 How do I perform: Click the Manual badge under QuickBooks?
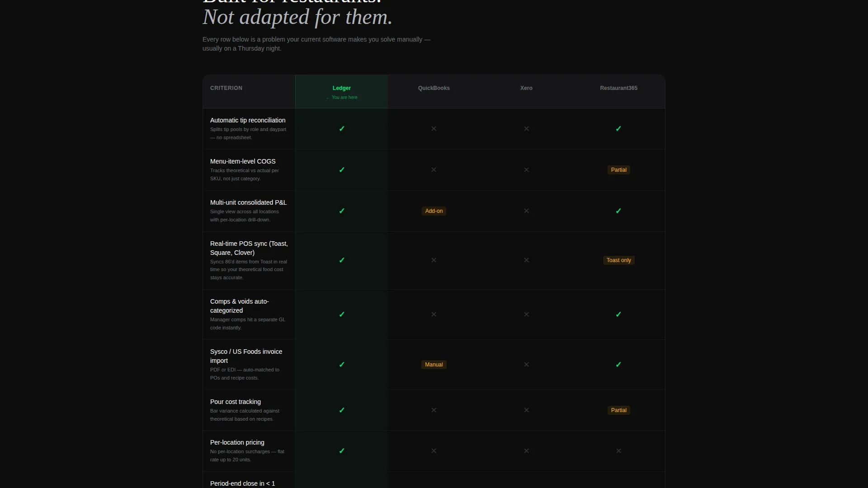coord(434,365)
